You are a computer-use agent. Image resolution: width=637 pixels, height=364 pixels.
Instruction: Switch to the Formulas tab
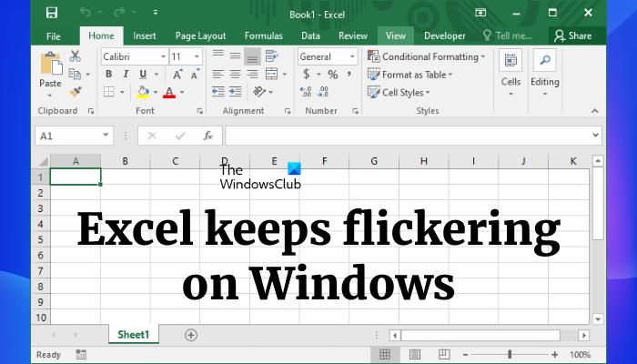tap(263, 35)
